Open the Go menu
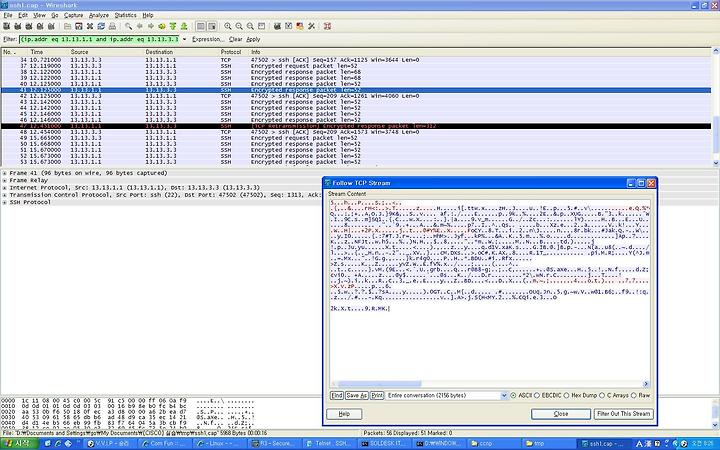The width and height of the screenshot is (720, 450). [x=55, y=15]
